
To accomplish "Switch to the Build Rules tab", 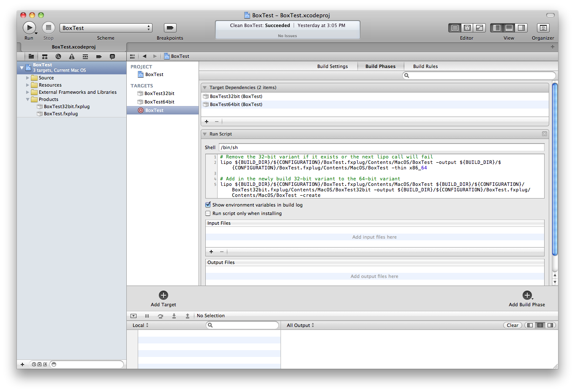I will [425, 66].
